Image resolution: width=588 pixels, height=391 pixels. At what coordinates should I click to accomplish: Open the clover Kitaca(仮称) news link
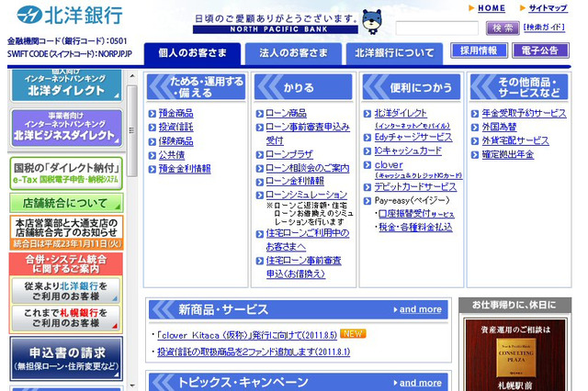[x=247, y=336]
